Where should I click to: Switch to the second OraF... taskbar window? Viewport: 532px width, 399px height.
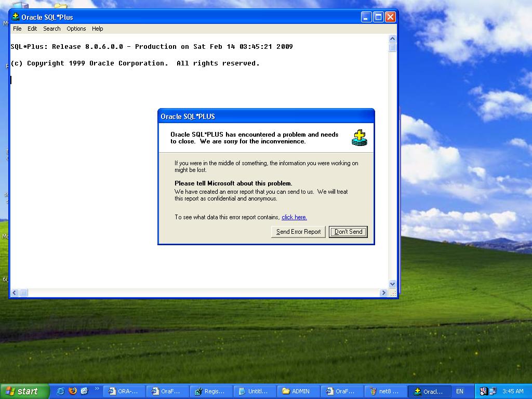(x=341, y=391)
